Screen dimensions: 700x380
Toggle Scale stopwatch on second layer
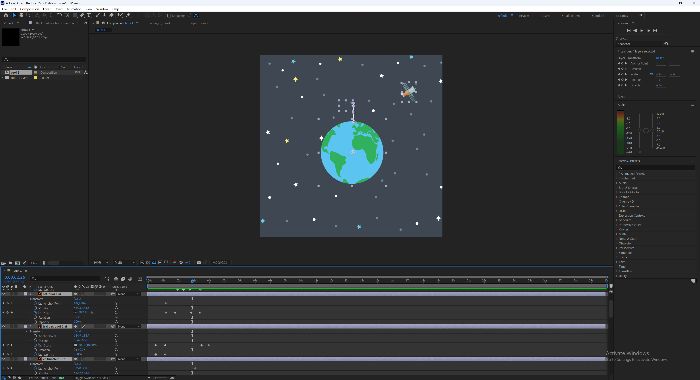click(36, 345)
